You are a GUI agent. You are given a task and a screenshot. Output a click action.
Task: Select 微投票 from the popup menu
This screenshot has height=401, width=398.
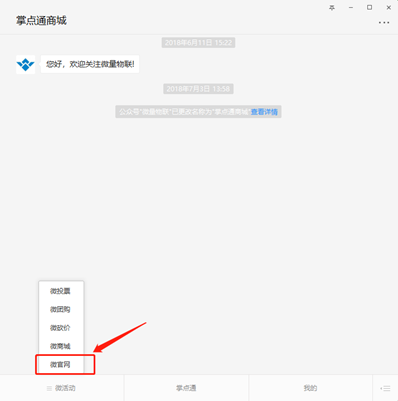pyautogui.click(x=60, y=291)
